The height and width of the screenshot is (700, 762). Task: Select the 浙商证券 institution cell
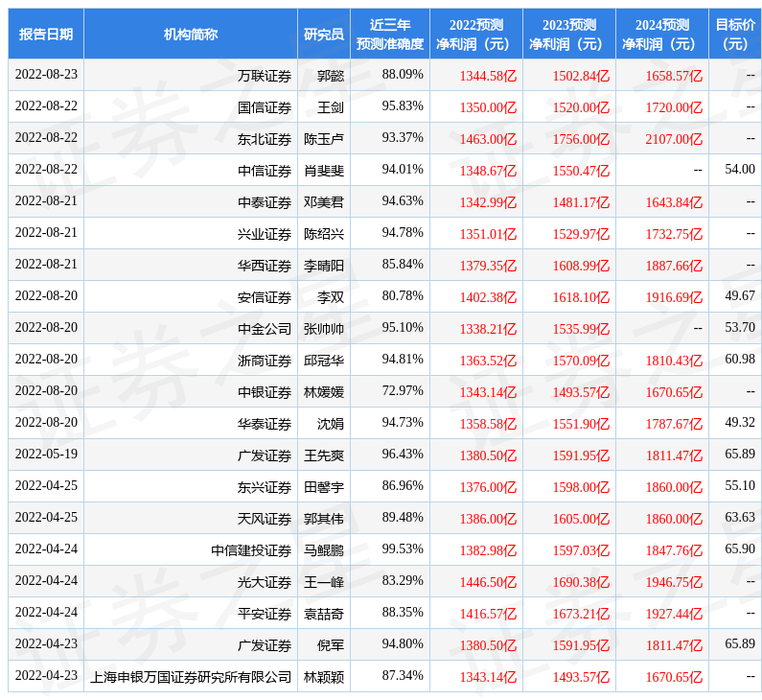191,360
